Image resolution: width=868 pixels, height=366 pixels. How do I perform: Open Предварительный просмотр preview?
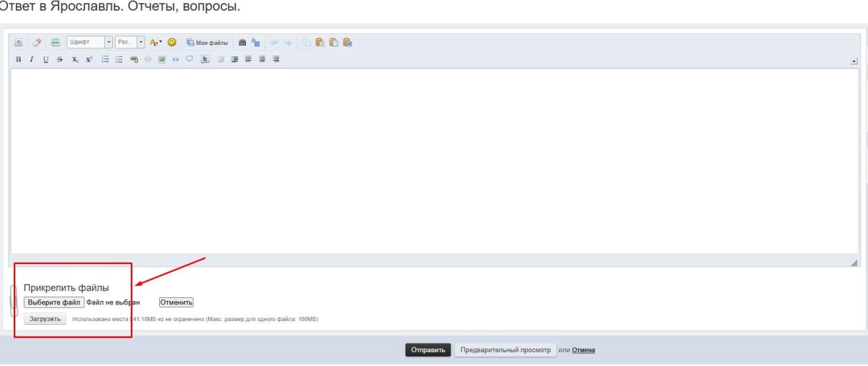tap(504, 350)
